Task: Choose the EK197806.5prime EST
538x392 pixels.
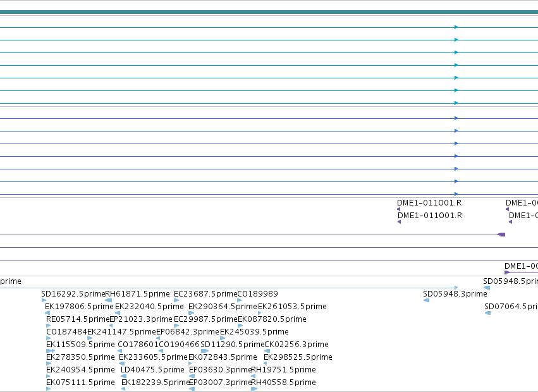Action: pyautogui.click(x=79, y=307)
